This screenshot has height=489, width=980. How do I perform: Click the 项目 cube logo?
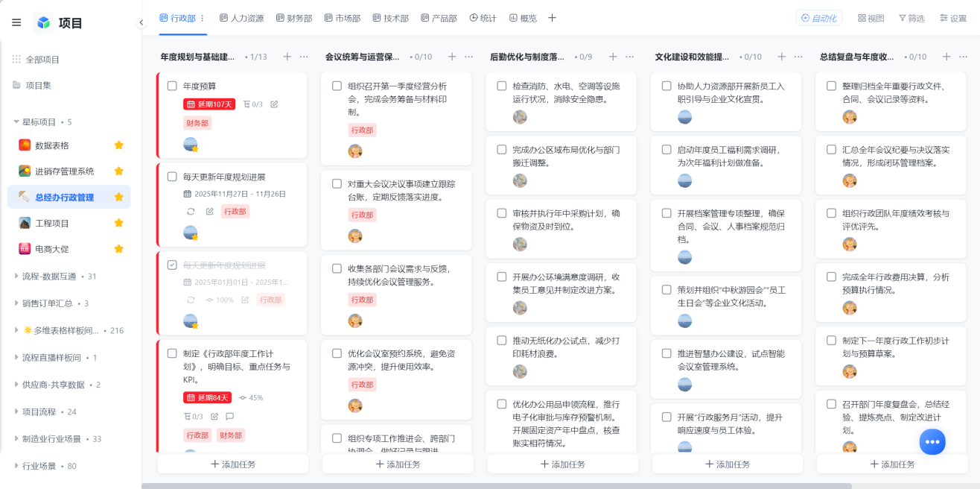tap(43, 22)
